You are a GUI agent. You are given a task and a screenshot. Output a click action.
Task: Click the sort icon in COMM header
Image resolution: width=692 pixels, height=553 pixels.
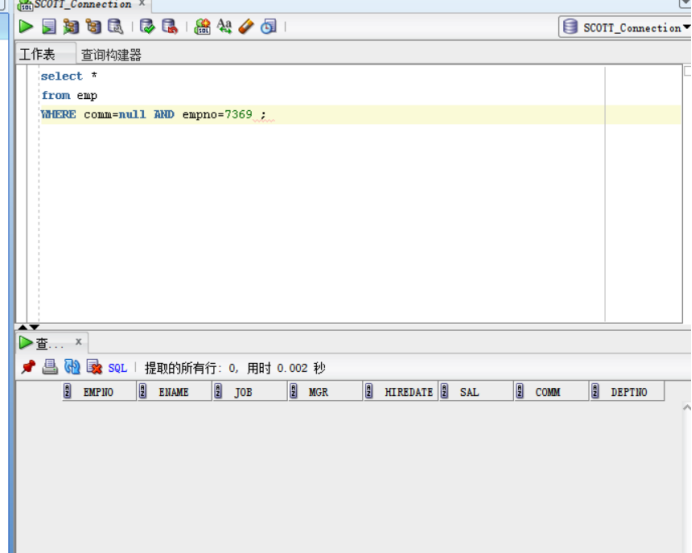[x=520, y=391]
